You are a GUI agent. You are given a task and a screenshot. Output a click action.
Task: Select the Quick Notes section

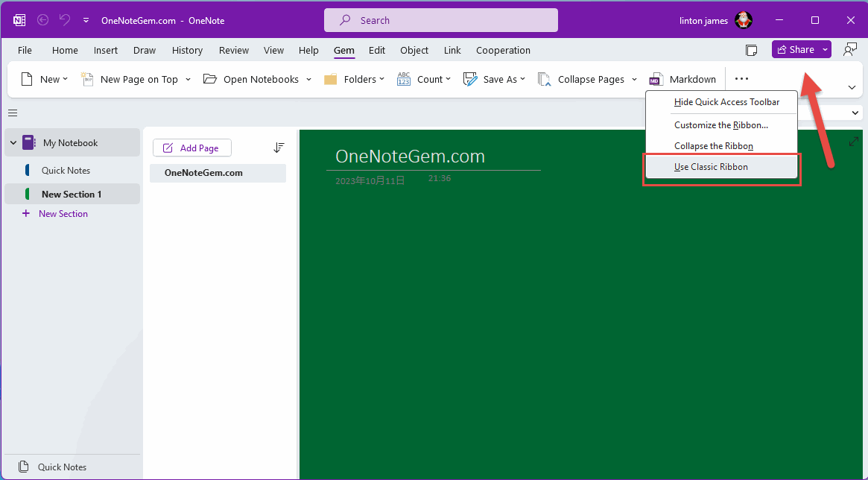(66, 171)
